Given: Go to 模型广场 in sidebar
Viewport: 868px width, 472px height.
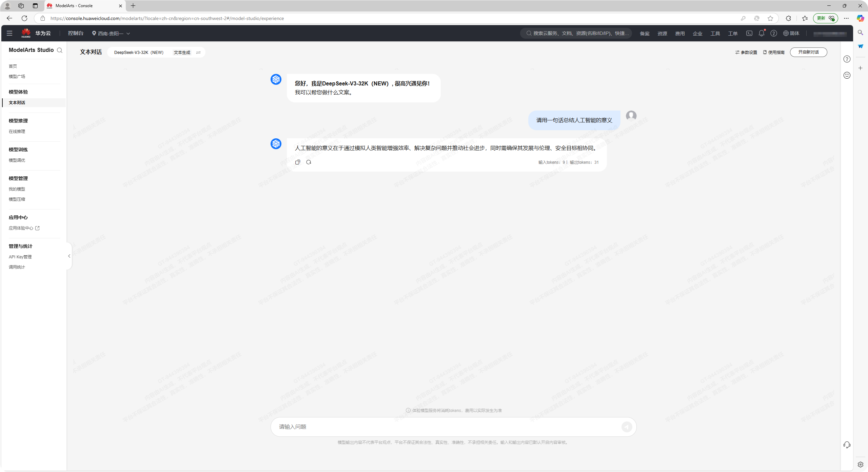Looking at the screenshot, I should [17, 76].
